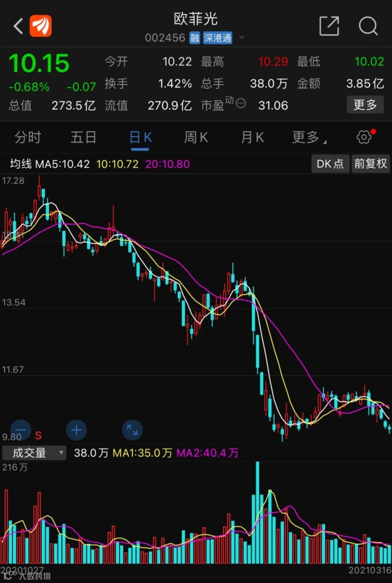
Task: Select the 日K tab
Action: tap(140, 138)
